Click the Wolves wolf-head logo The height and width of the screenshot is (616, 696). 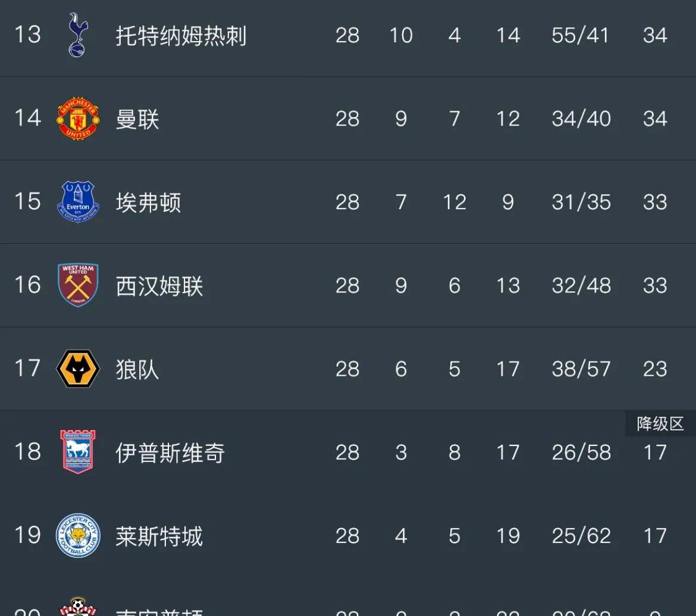coord(77,369)
